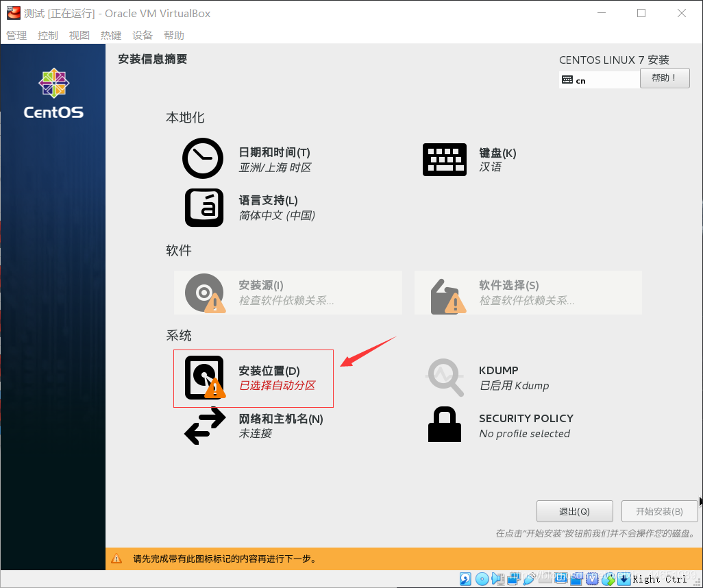Select 安装源(I) installation source label
Screen dimensions: 703x588
[261, 285]
